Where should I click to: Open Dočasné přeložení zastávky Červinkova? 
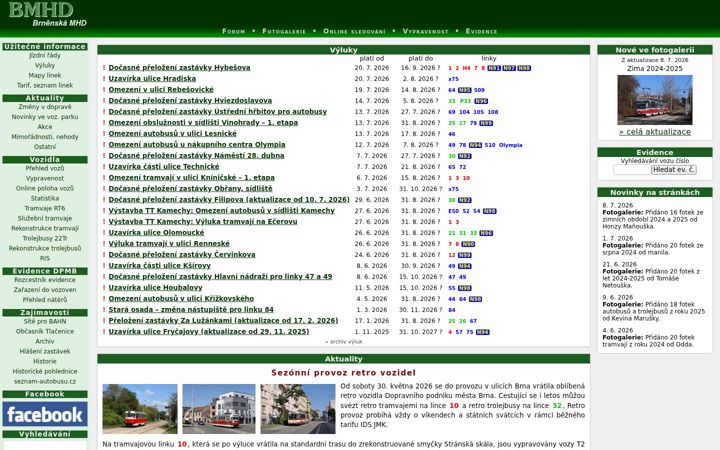[182, 255]
